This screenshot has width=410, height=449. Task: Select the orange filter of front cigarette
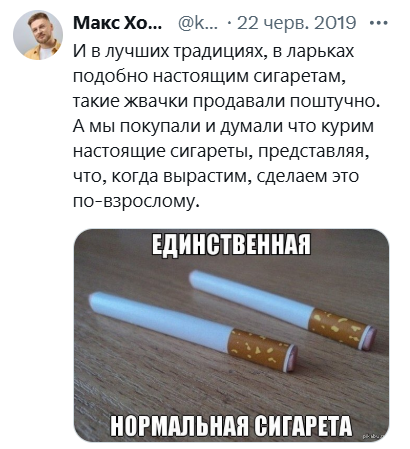coord(260,350)
